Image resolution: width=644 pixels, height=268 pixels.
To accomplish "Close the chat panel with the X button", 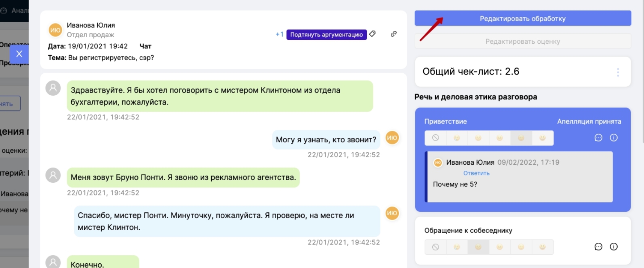I will coord(19,54).
